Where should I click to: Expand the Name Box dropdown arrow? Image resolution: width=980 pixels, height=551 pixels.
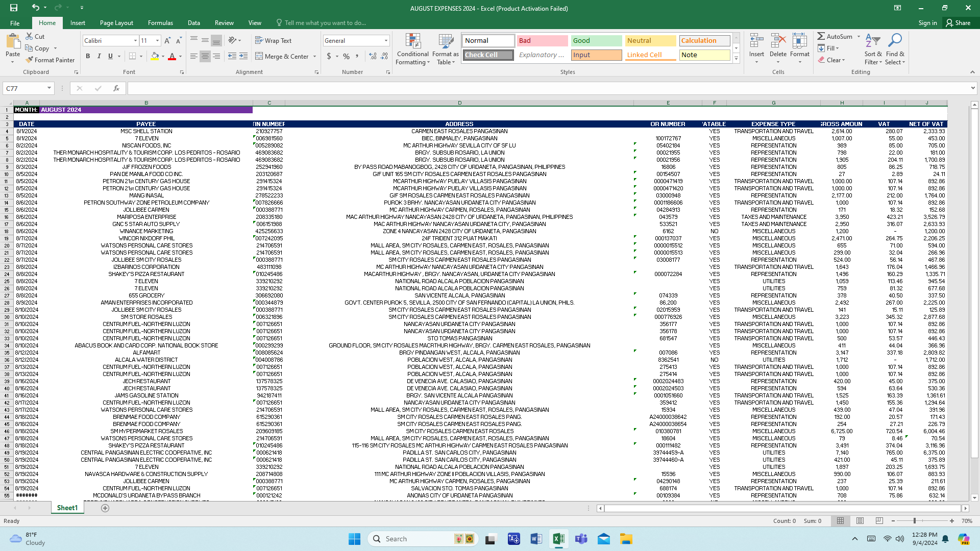pyautogui.click(x=49, y=88)
